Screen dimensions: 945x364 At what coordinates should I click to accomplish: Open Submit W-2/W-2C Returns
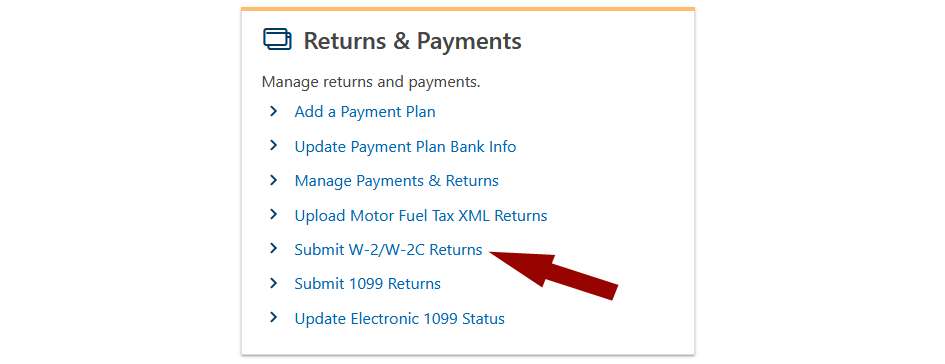coord(388,249)
